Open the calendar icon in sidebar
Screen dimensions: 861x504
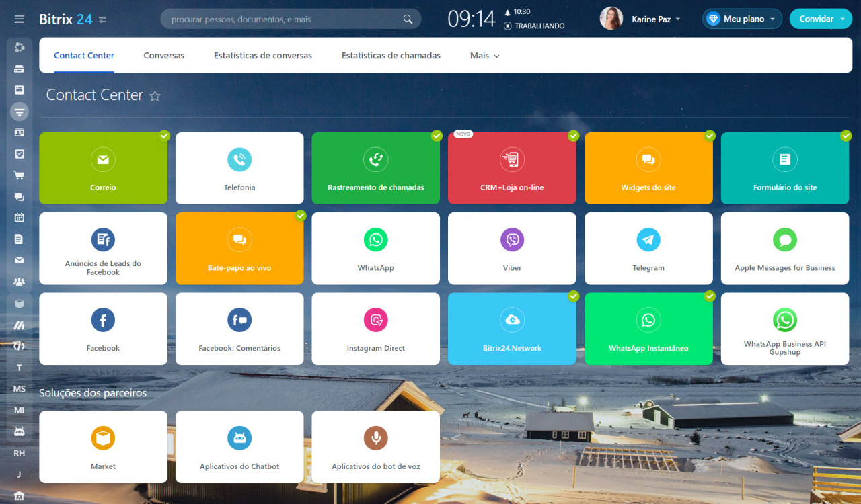coord(20,218)
